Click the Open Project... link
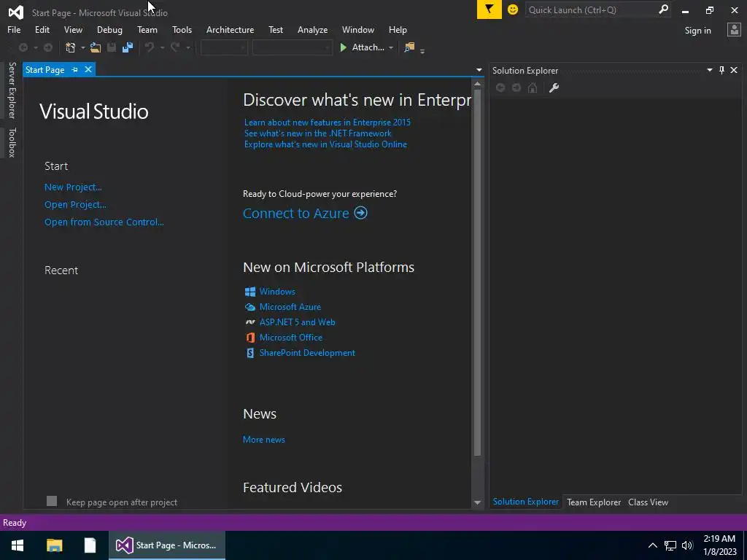Image resolution: width=747 pixels, height=560 pixels. (75, 205)
